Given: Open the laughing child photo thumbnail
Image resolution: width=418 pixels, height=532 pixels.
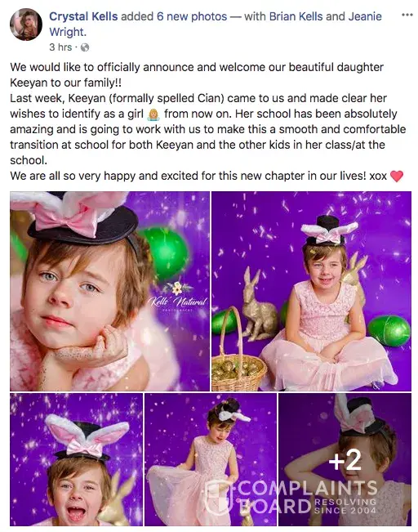Looking at the screenshot, I should pos(76,459).
